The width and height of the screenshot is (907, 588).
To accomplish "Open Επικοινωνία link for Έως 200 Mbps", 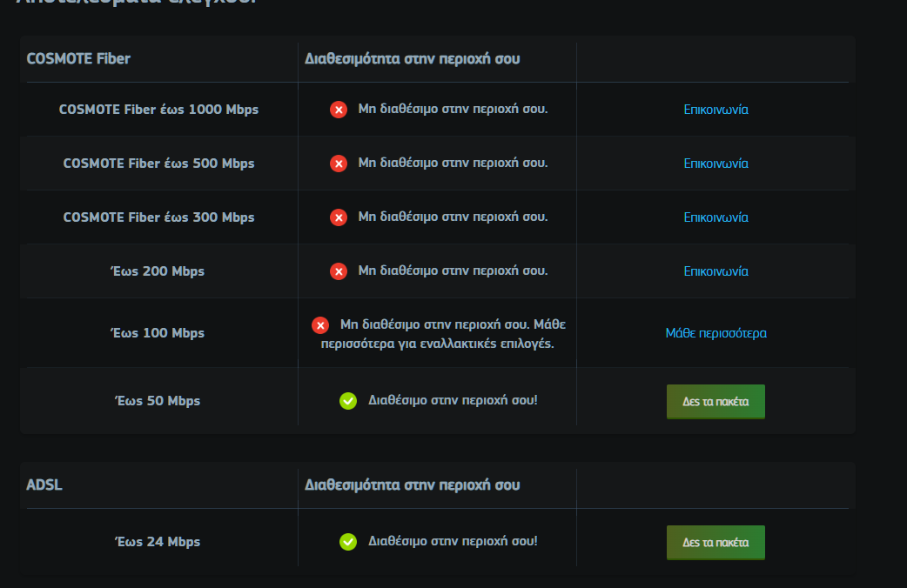I will [x=716, y=271].
